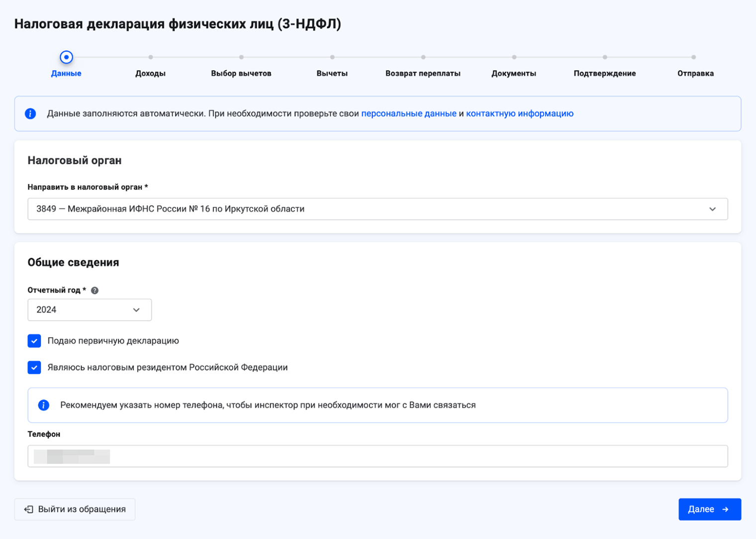This screenshot has height=539, width=756.
Task: Click the active Данные step circle
Action: (66, 57)
